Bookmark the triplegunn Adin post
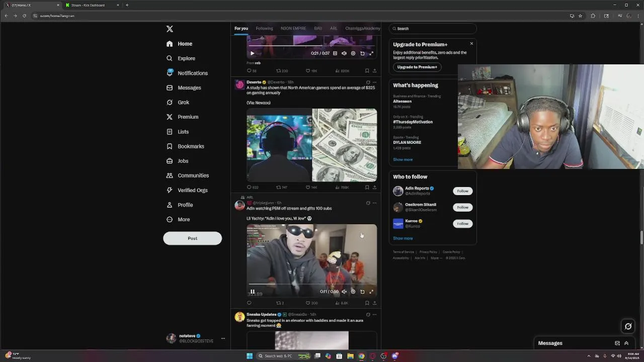 point(367,303)
